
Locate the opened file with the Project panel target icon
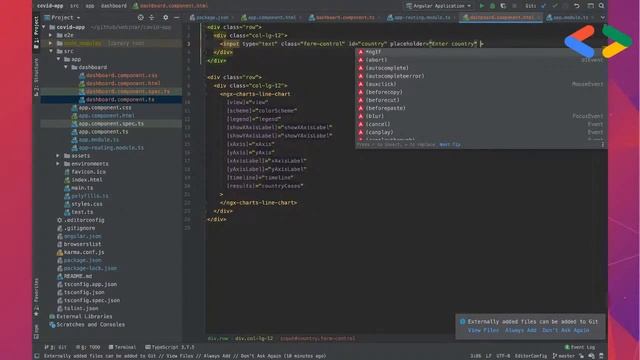point(140,18)
